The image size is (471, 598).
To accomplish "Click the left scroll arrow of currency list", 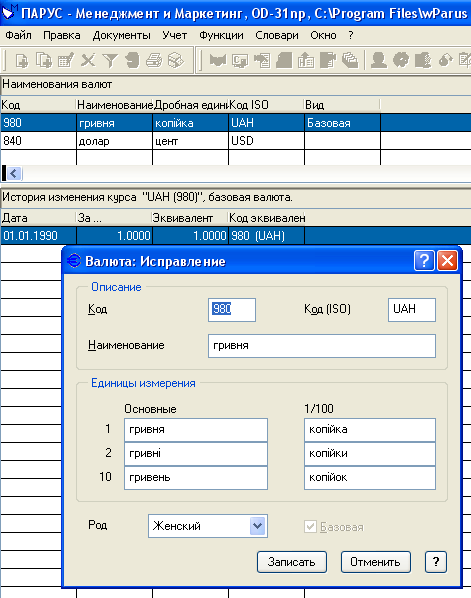I will click(14, 174).
